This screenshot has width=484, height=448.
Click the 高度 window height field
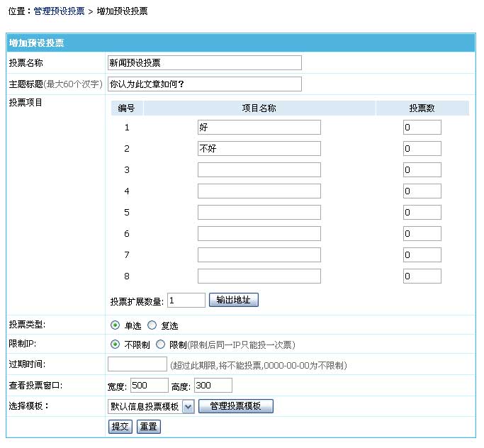tap(213, 386)
